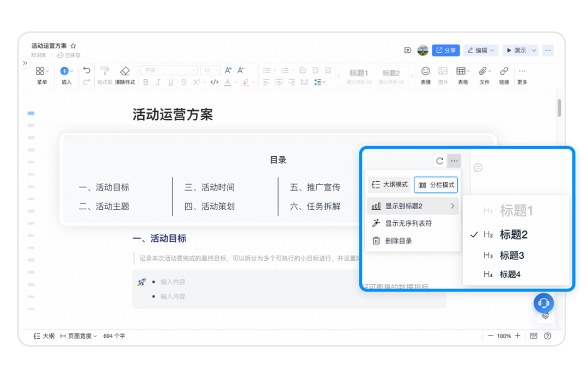This screenshot has height=378, width=588.
Task: Open the 页面宽度 dropdown
Action: pyautogui.click(x=79, y=336)
